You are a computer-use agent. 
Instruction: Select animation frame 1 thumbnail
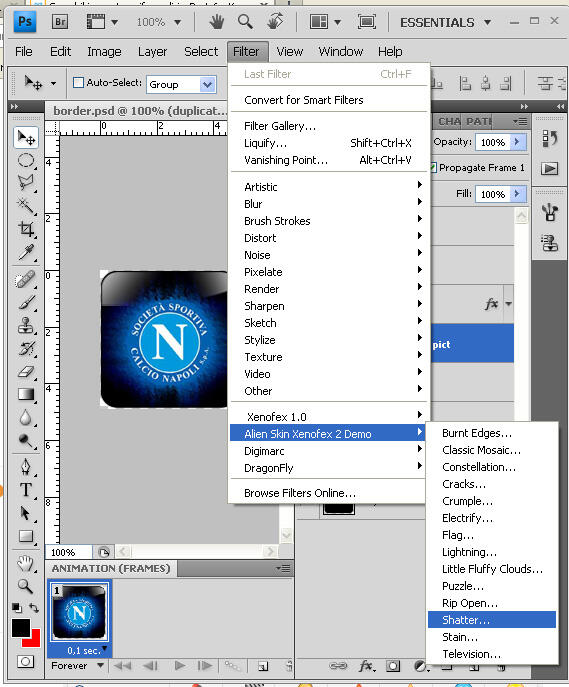(x=80, y=612)
